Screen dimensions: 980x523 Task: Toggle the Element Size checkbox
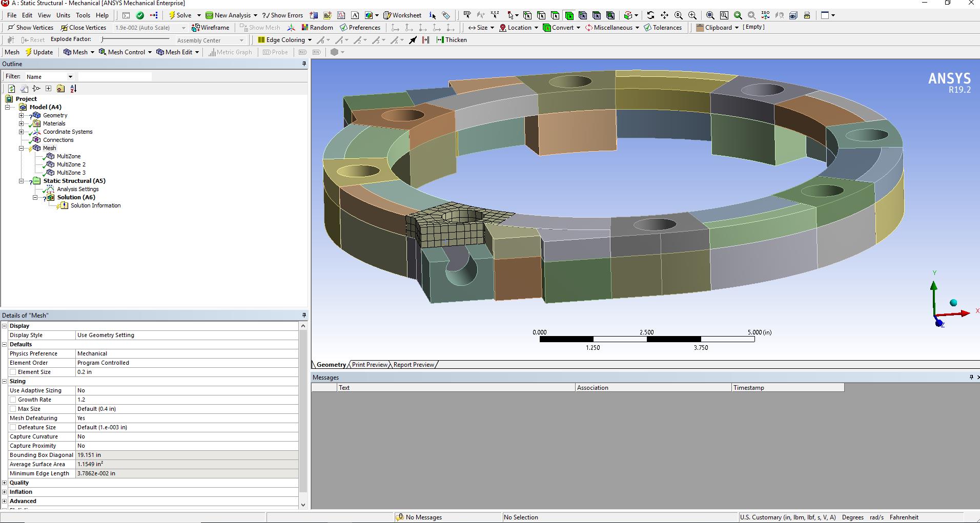coord(13,372)
